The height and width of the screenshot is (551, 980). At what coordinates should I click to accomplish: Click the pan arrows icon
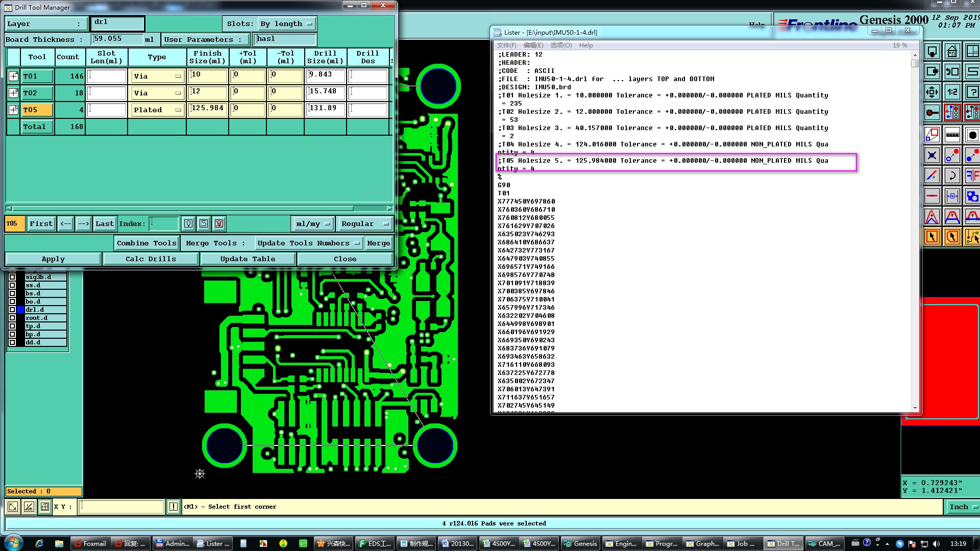coord(932,92)
